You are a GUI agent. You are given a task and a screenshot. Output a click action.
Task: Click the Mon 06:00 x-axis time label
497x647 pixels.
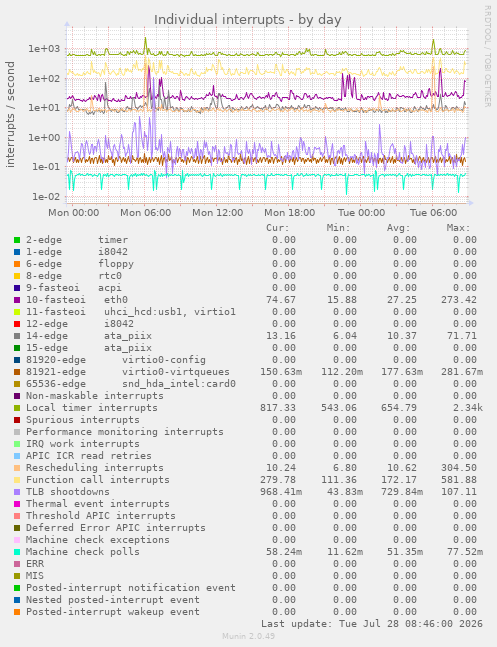coord(145,213)
